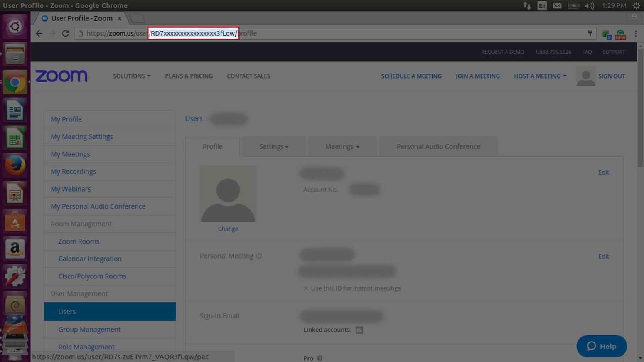This screenshot has height=362, width=644.
Task: Click the linked accounts mail icon
Action: [x=359, y=330]
